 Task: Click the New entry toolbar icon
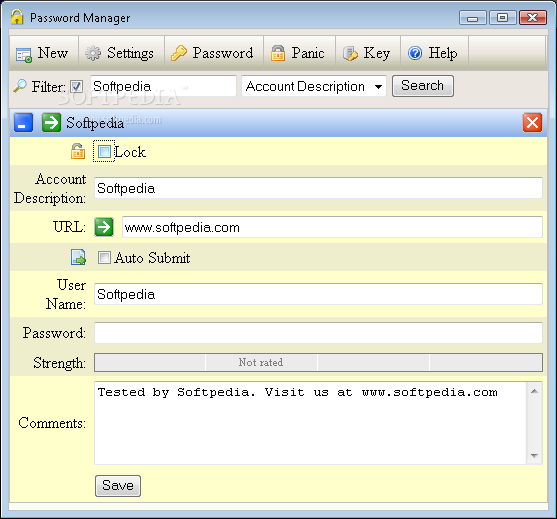(23, 55)
